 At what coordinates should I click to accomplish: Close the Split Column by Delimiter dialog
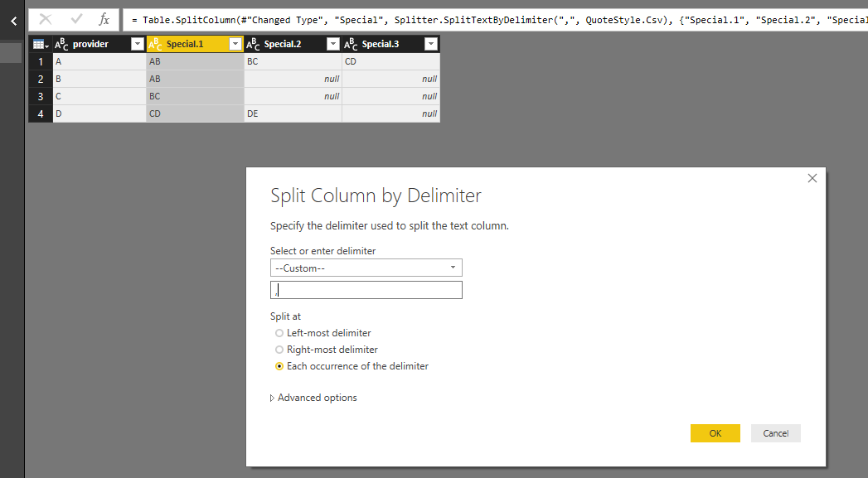(812, 178)
